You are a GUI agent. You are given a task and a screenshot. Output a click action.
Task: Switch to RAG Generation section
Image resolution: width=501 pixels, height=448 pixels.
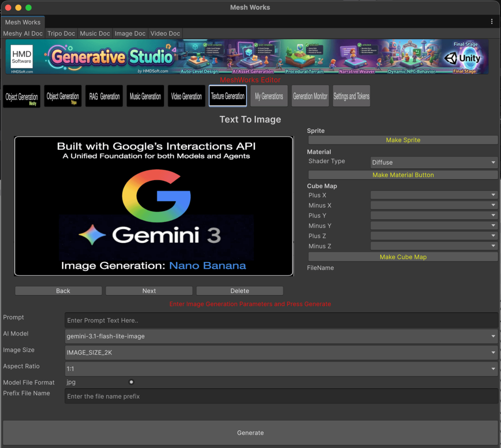[104, 96]
